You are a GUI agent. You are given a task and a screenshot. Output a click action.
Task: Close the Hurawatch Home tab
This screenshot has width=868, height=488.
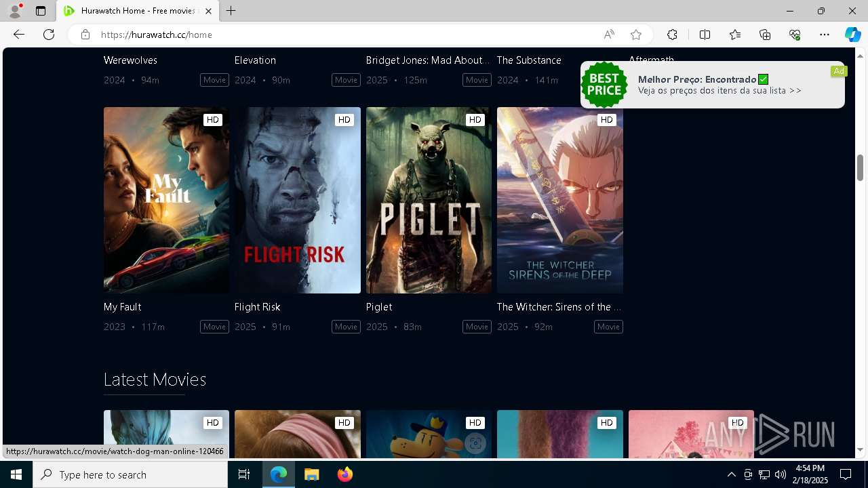[x=209, y=11]
